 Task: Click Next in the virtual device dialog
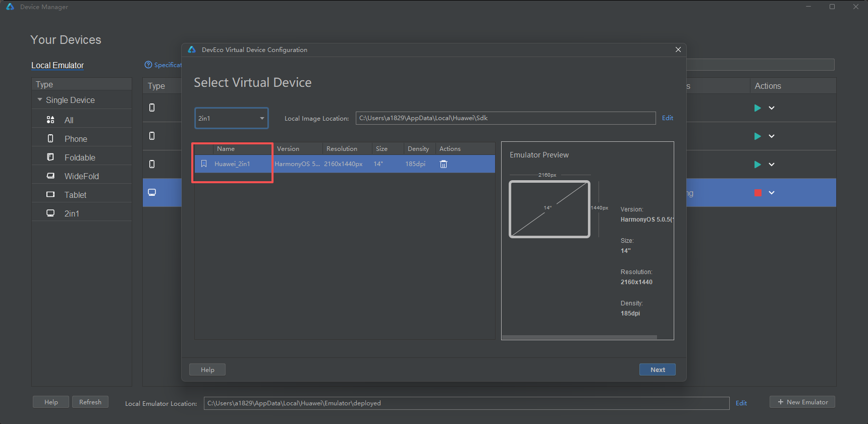(x=658, y=369)
